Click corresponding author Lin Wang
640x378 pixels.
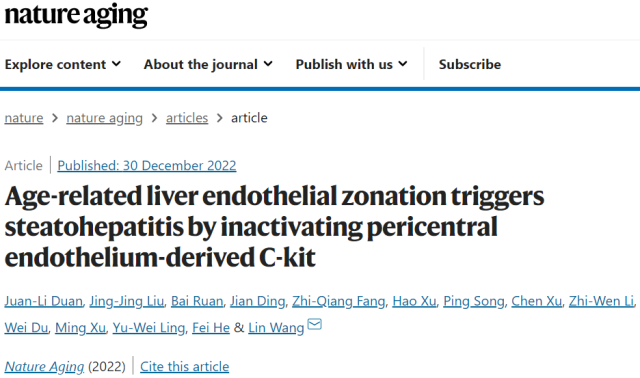[x=276, y=328]
